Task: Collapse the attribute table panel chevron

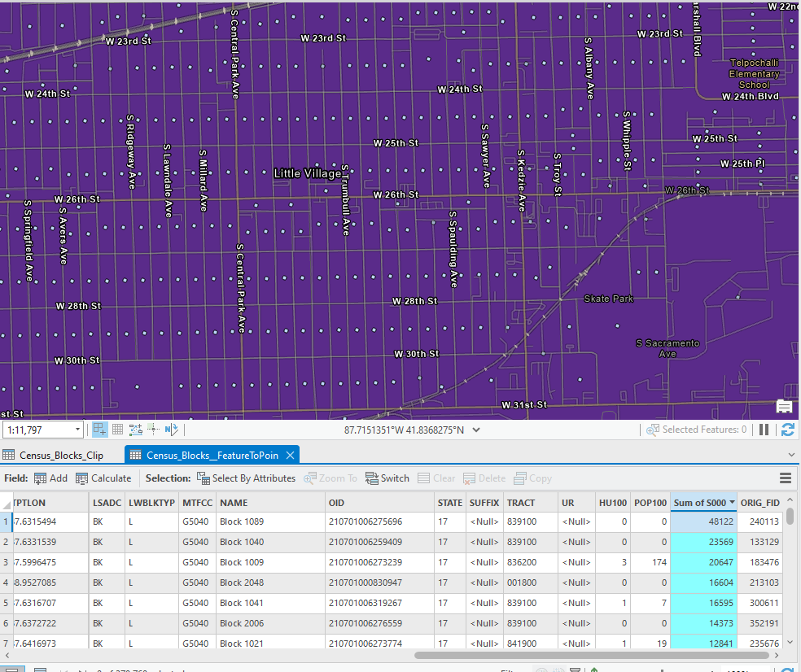Action: pyautogui.click(x=790, y=454)
